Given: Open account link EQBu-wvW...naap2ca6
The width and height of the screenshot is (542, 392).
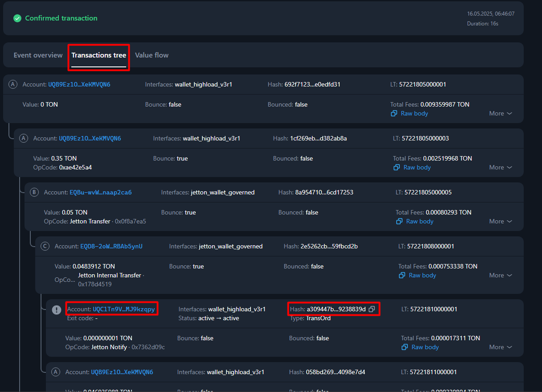Looking at the screenshot, I should point(100,193).
